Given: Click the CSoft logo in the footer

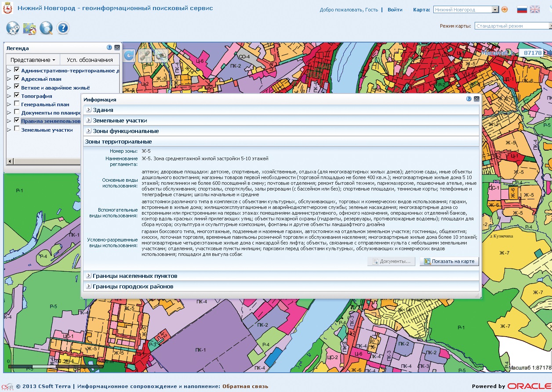Looking at the screenshot, I should click(x=7, y=387).
